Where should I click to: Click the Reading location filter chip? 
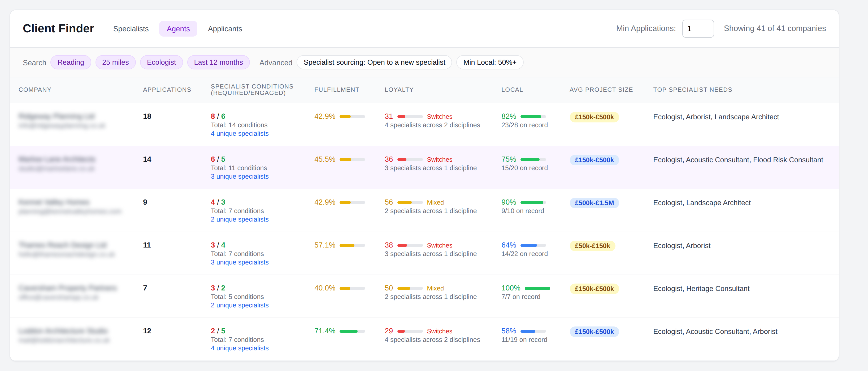(x=71, y=62)
